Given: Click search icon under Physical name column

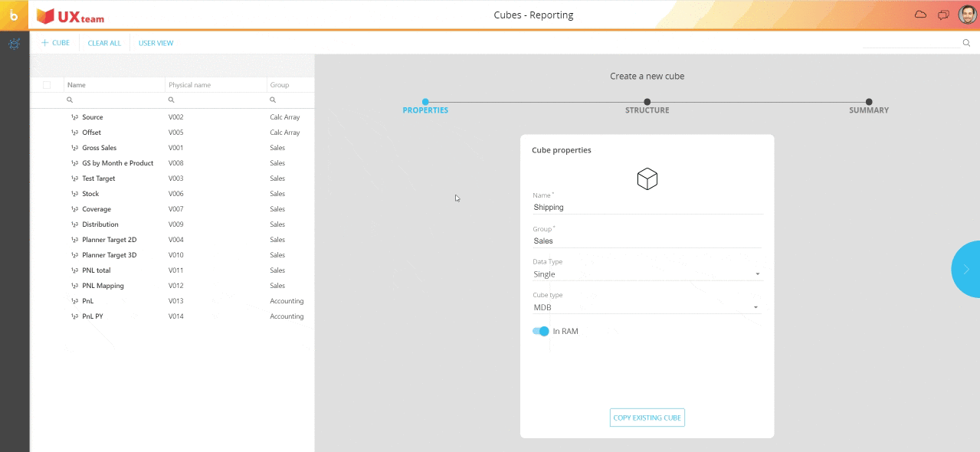Looking at the screenshot, I should [171, 100].
